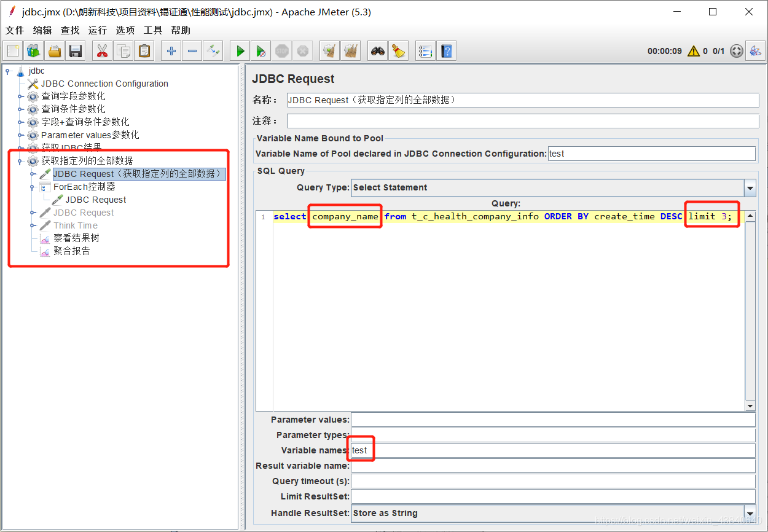The image size is (768, 532).
Task: Expand all nodes with plus icon
Action: (x=171, y=51)
